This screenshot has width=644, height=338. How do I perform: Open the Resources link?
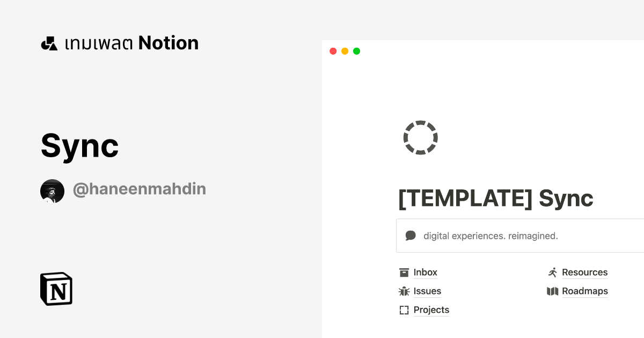coord(584,272)
